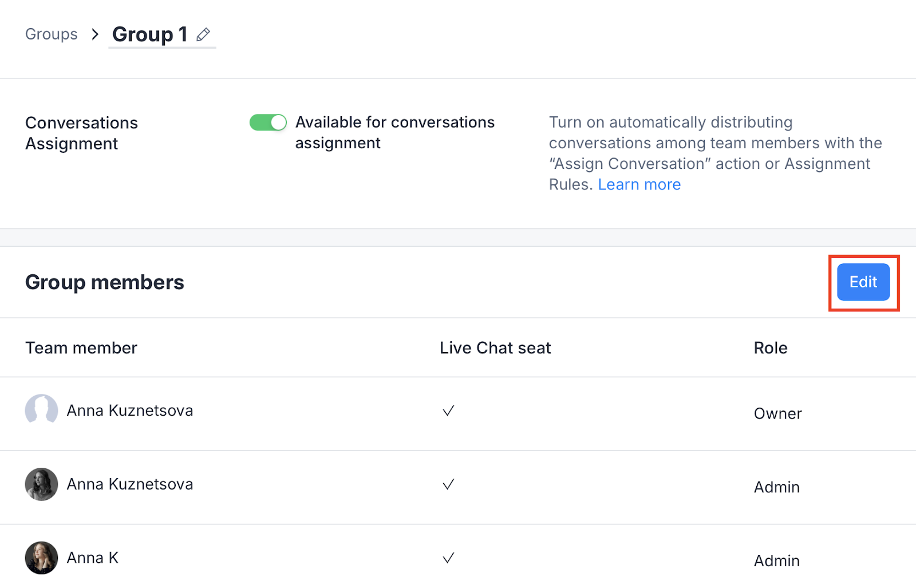This screenshot has height=588, width=916.
Task: Click the Group 1 title to rename
Action: [x=149, y=34]
